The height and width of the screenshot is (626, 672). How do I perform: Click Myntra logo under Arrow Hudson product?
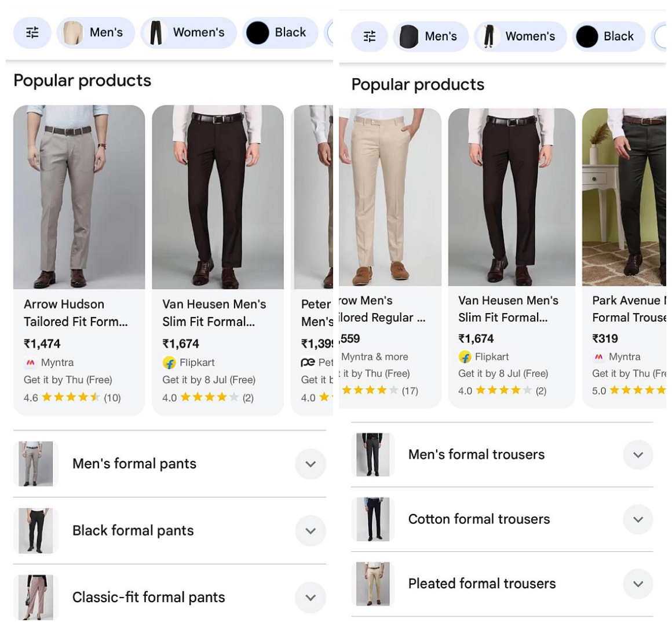click(31, 363)
